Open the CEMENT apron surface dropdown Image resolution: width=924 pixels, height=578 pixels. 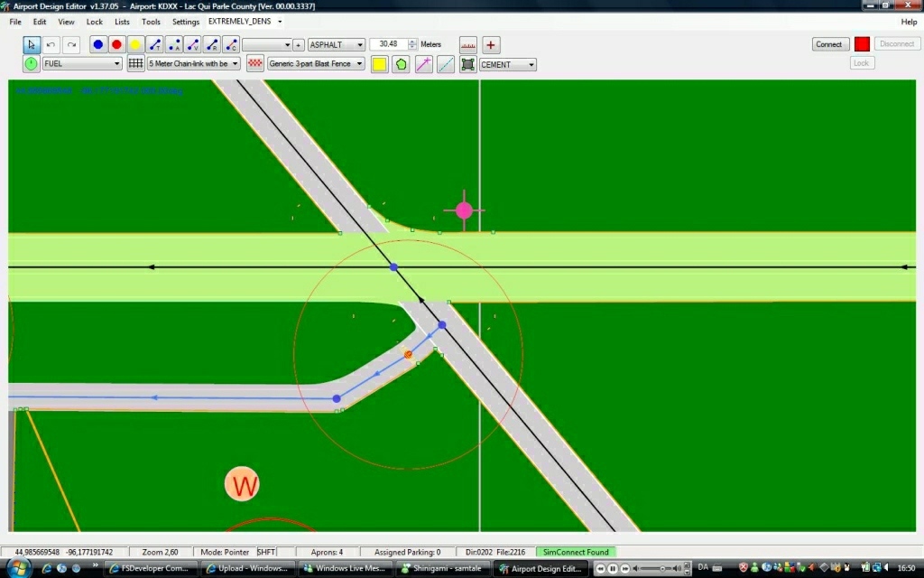point(507,65)
